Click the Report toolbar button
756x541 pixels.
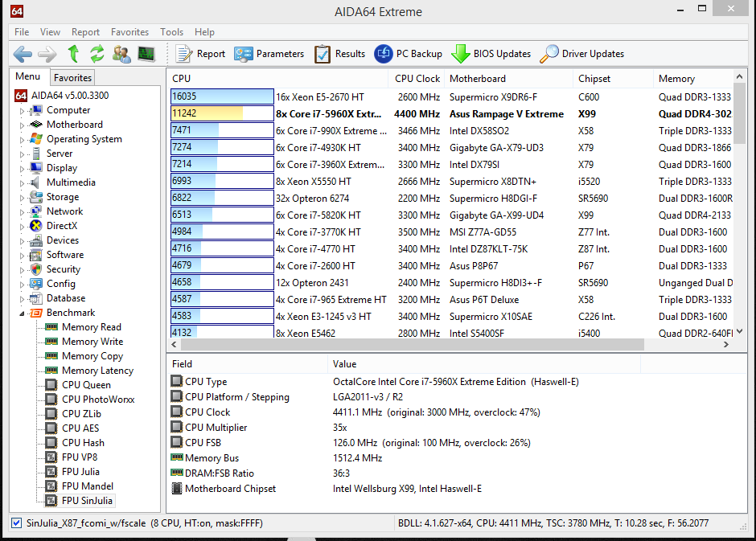pyautogui.click(x=200, y=54)
